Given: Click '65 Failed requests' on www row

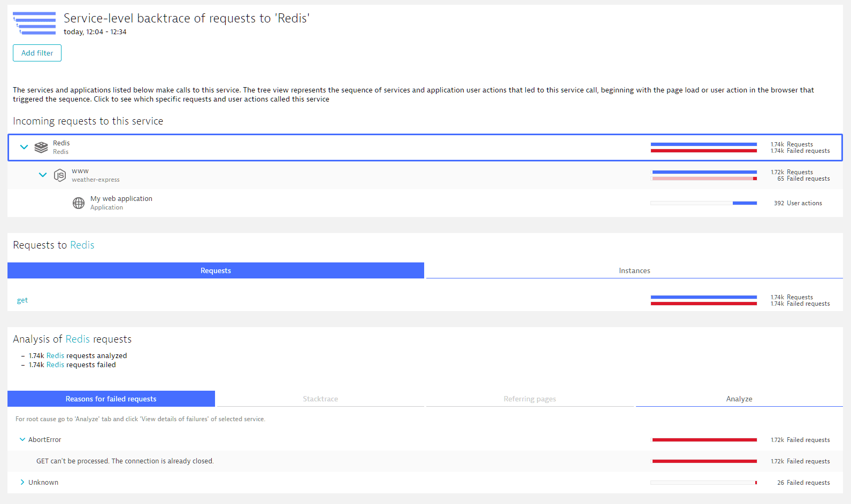Looking at the screenshot, I should (803, 179).
